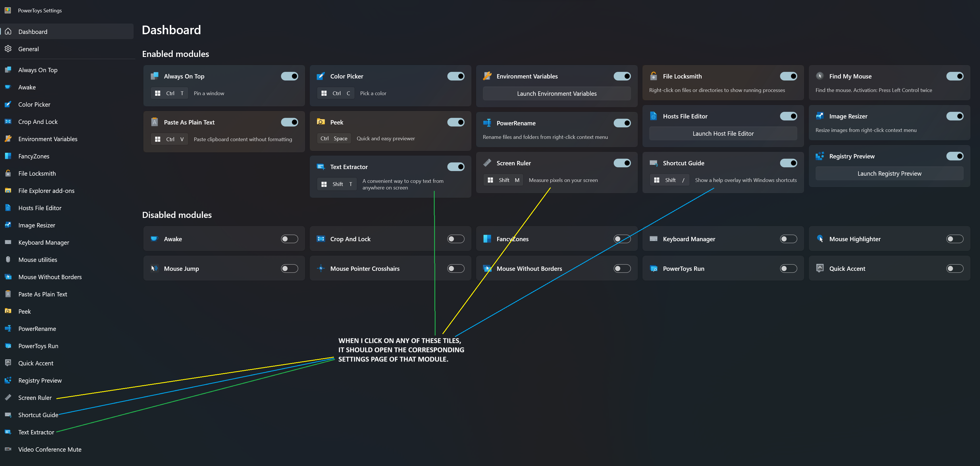
Task: Select Video Conference Mute in the sidebar
Action: (x=49, y=449)
